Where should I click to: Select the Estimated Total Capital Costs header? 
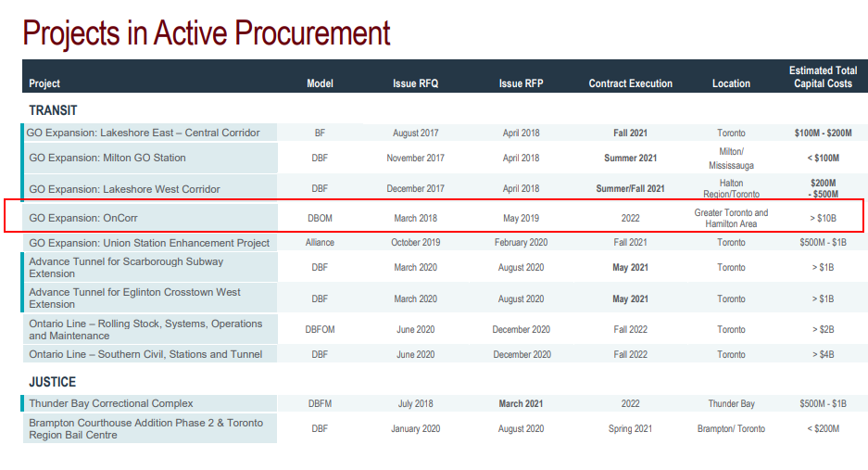pyautogui.click(x=823, y=77)
